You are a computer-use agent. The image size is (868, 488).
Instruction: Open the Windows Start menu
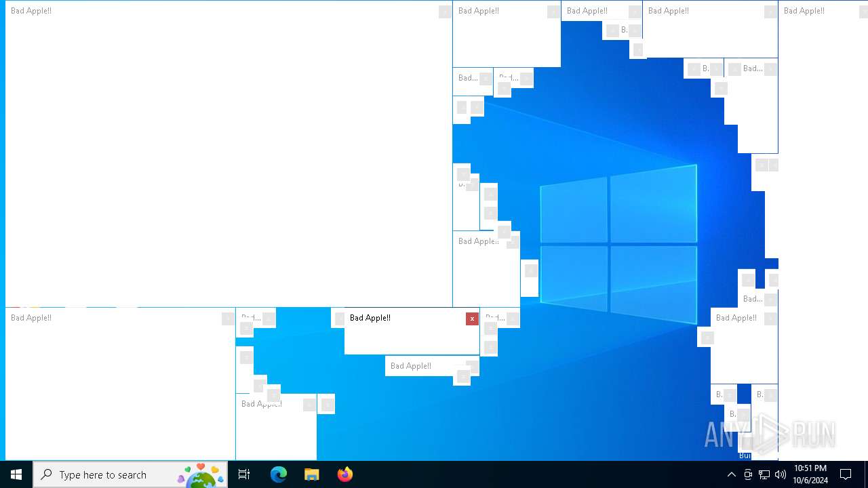(16, 474)
